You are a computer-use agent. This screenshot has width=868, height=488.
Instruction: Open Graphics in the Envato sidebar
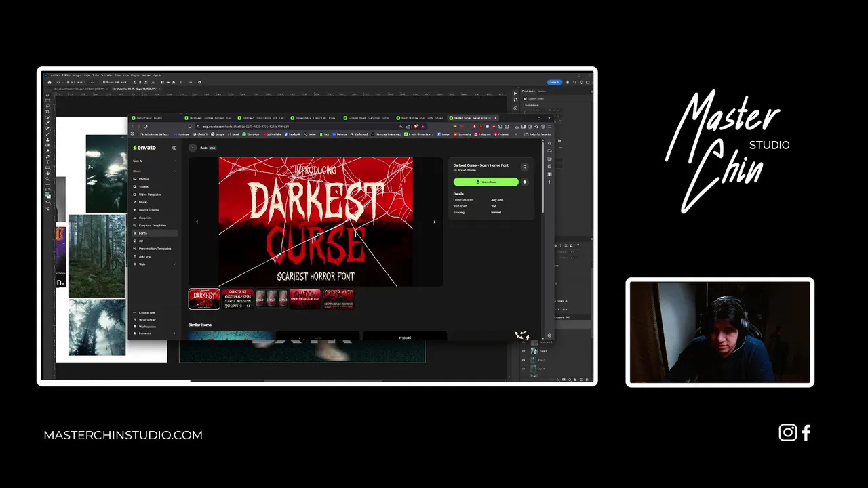coord(155,218)
